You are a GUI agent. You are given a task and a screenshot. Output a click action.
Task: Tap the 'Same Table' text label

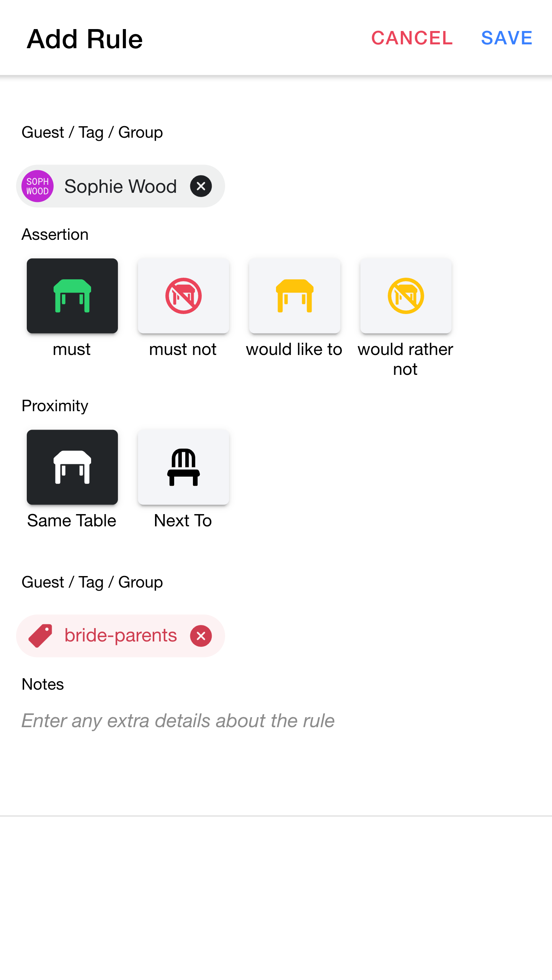tap(72, 521)
